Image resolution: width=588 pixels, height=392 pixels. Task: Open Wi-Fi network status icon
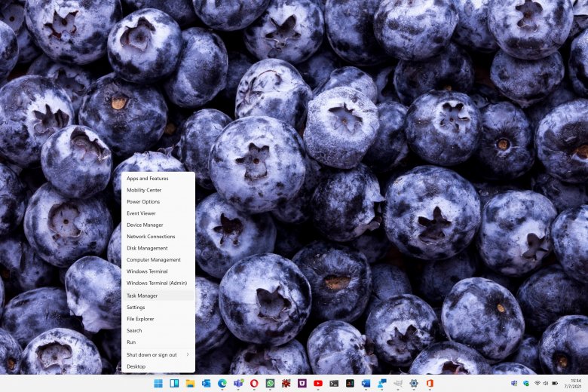point(537,384)
